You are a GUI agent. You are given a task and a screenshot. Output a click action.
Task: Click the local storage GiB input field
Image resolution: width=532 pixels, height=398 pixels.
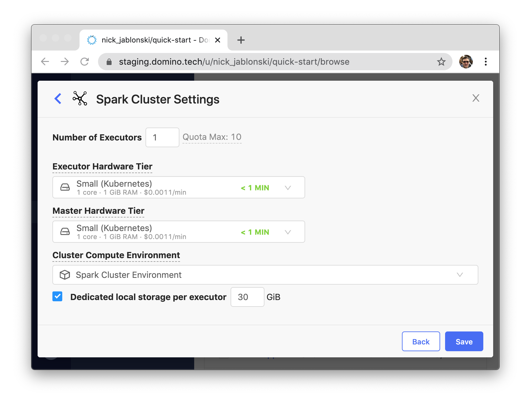(x=247, y=297)
